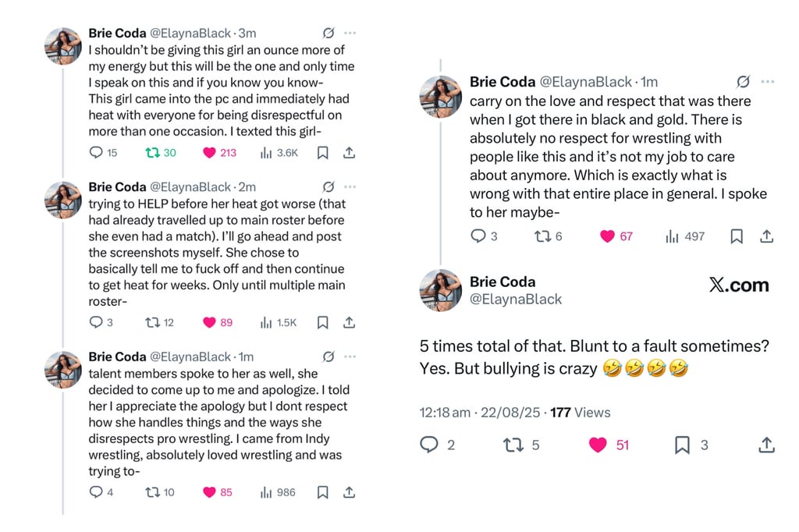View analytics showing 986 views

pos(278,492)
